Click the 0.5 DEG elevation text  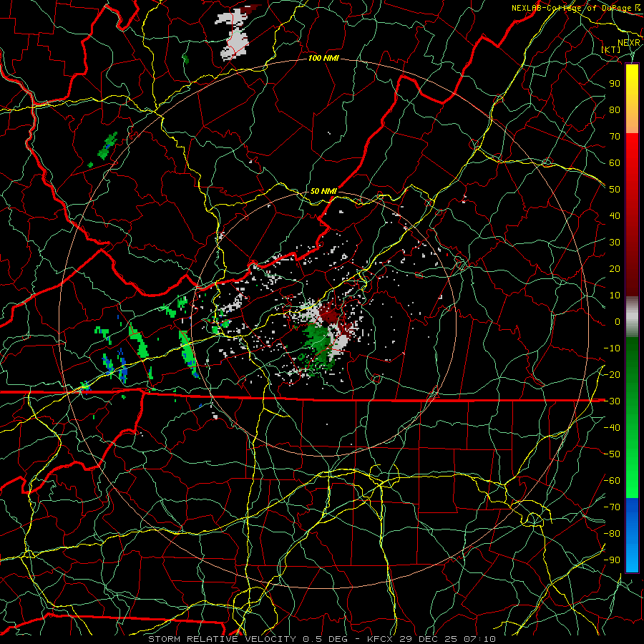pos(326,639)
